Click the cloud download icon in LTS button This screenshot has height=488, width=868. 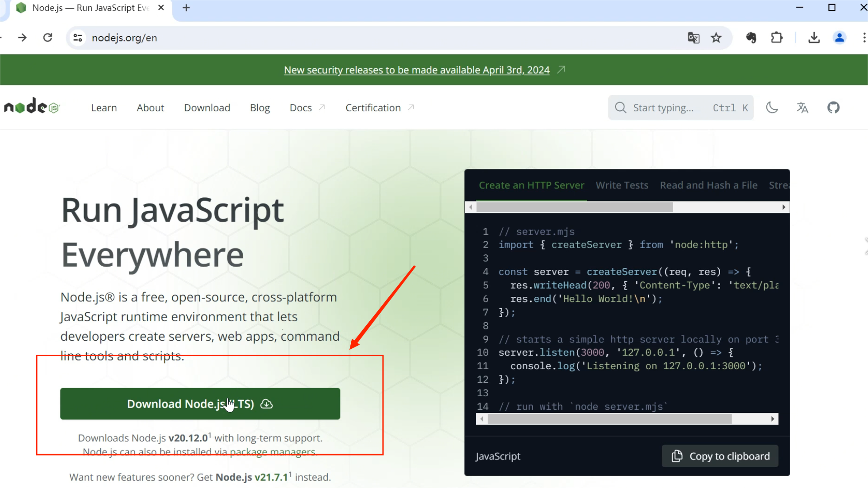(267, 404)
